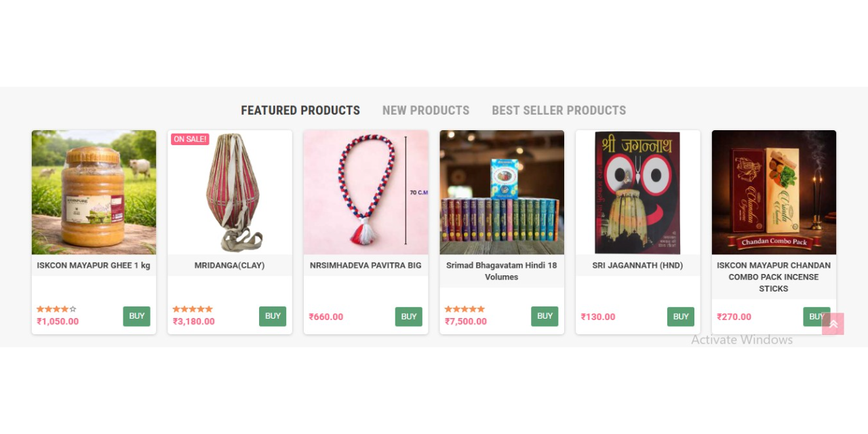The width and height of the screenshot is (868, 434).
Task: Switch to the New Products tab
Action: 426,111
